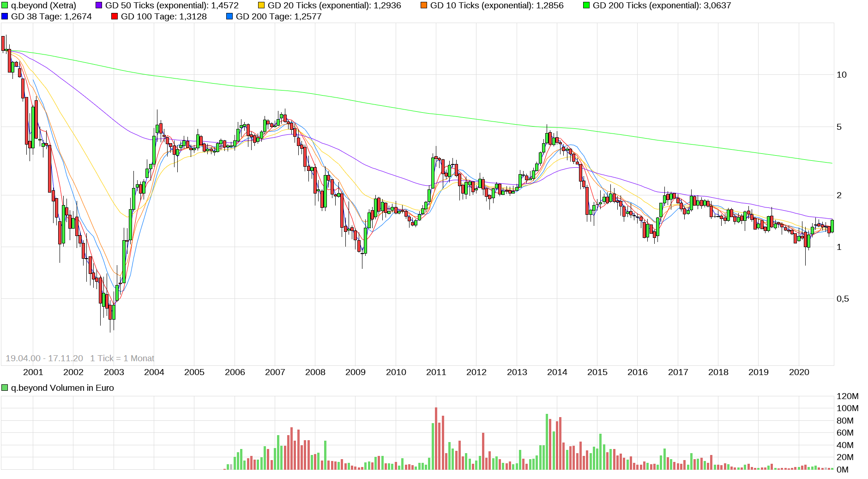The width and height of the screenshot is (868, 479).
Task: Click the 2008 year axis label
Action: coord(315,372)
